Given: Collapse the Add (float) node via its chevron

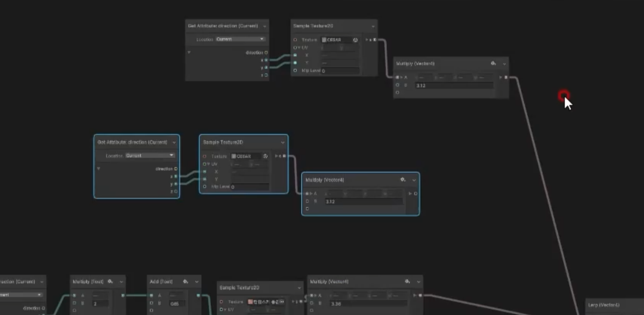Looking at the screenshot, I should pos(197,282).
